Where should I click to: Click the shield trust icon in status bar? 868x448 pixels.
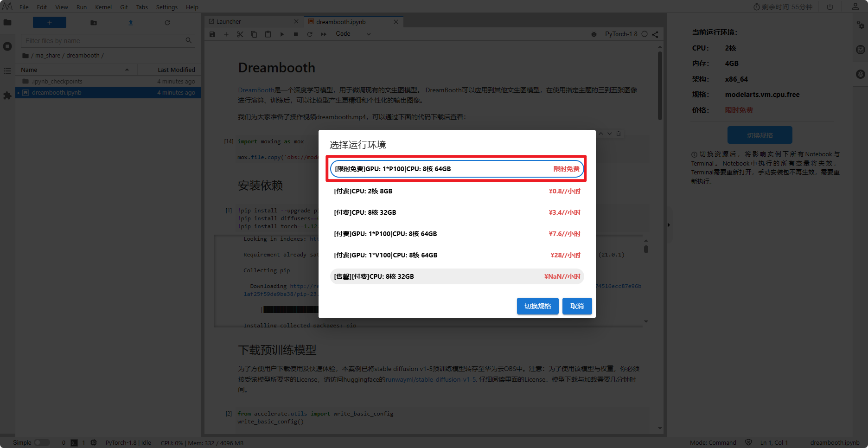[748, 442]
